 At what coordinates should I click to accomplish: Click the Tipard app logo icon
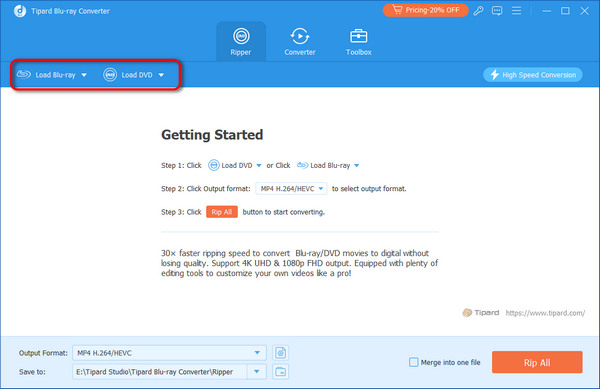click(x=20, y=11)
